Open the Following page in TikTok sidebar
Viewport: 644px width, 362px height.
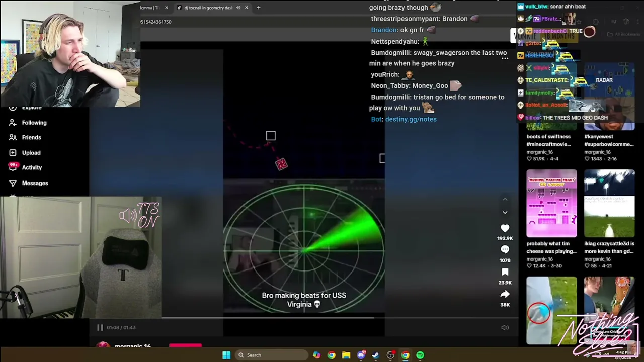(x=34, y=123)
